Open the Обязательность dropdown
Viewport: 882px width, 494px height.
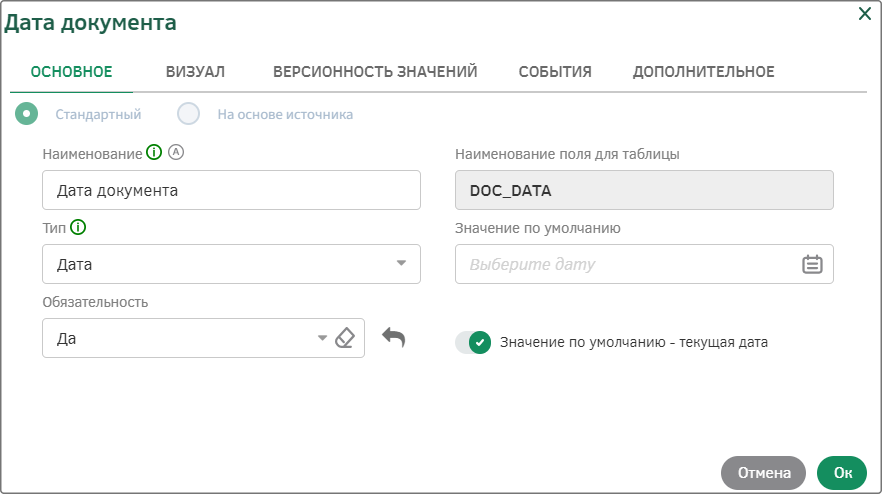click(322, 338)
